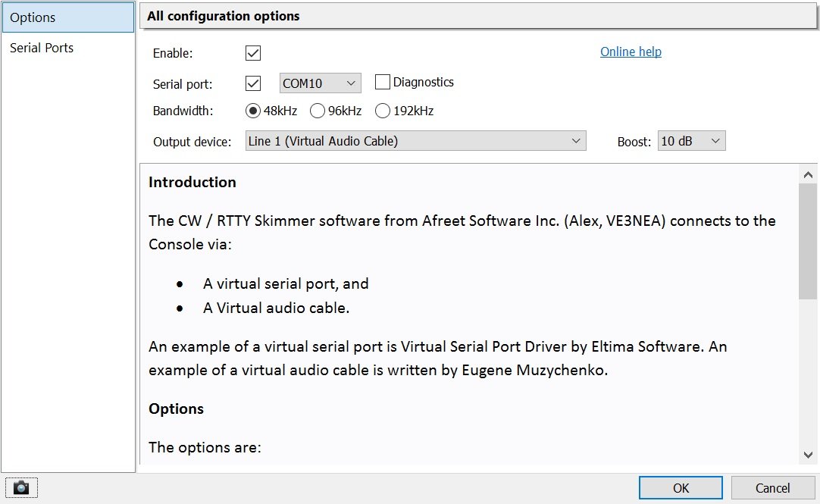The width and height of the screenshot is (820, 504).
Task: Open the Boost 10 dB dropdown
Action: (x=691, y=141)
